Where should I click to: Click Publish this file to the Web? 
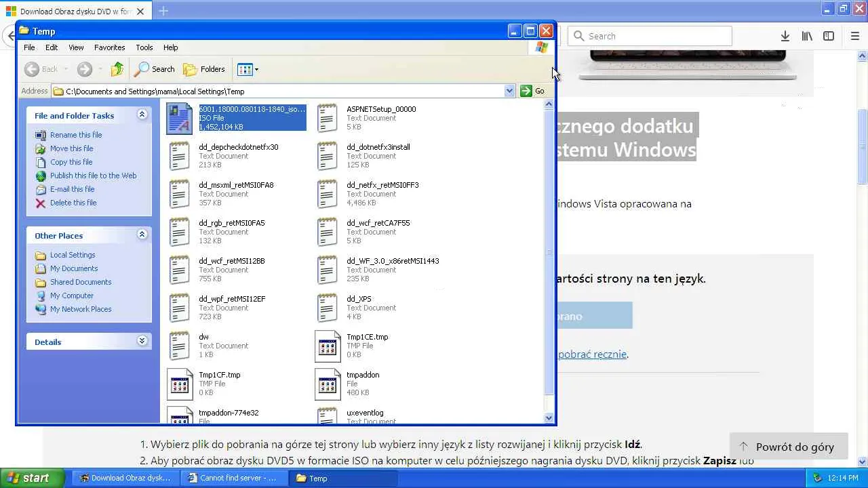(94, 176)
